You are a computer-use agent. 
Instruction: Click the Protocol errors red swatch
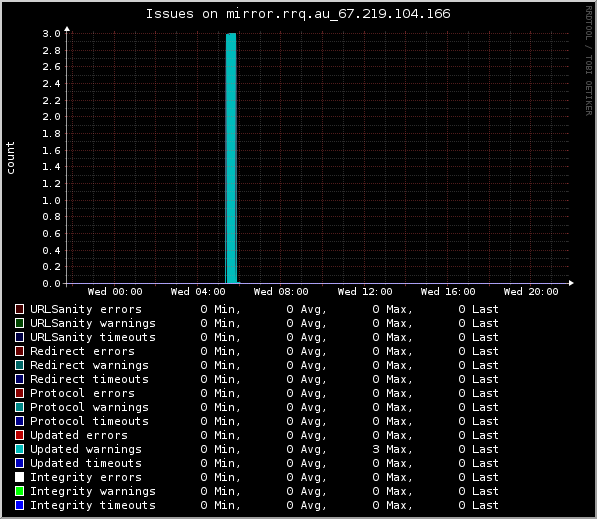pyautogui.click(x=19, y=393)
